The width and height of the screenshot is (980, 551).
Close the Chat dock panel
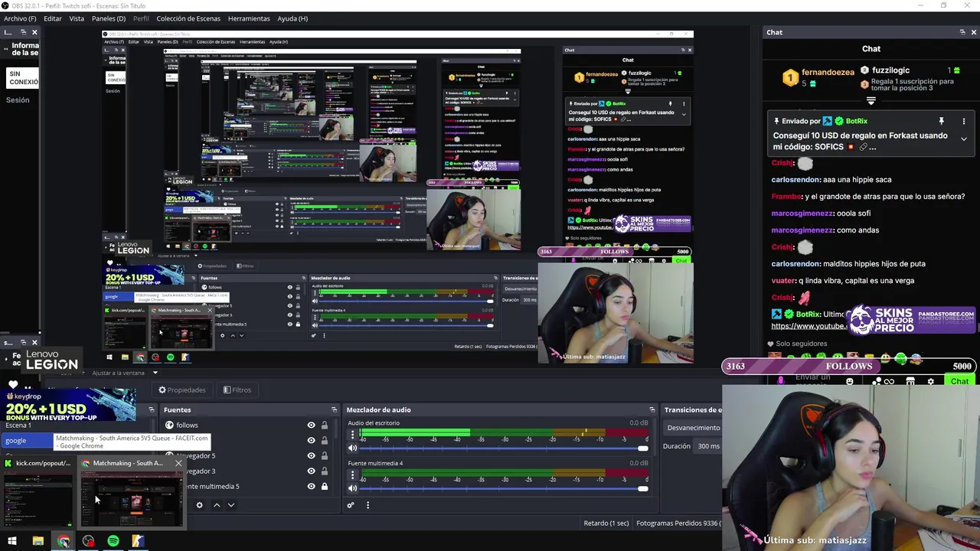coord(974,32)
